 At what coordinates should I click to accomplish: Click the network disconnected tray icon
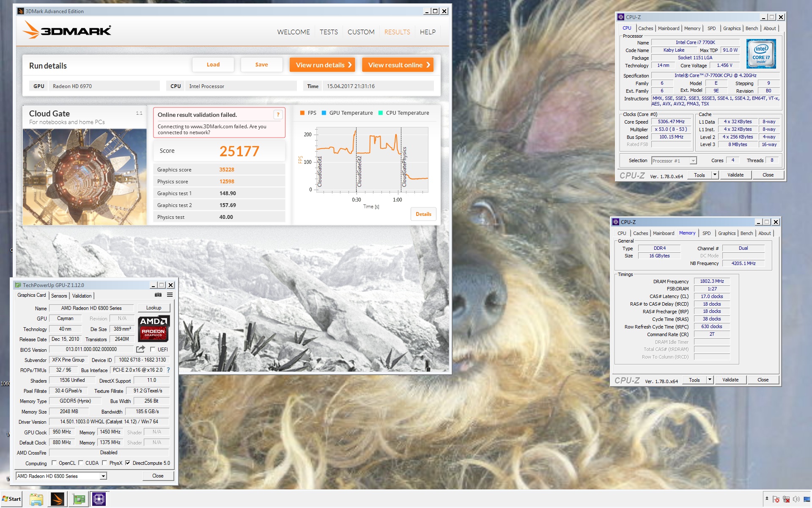coord(786,499)
